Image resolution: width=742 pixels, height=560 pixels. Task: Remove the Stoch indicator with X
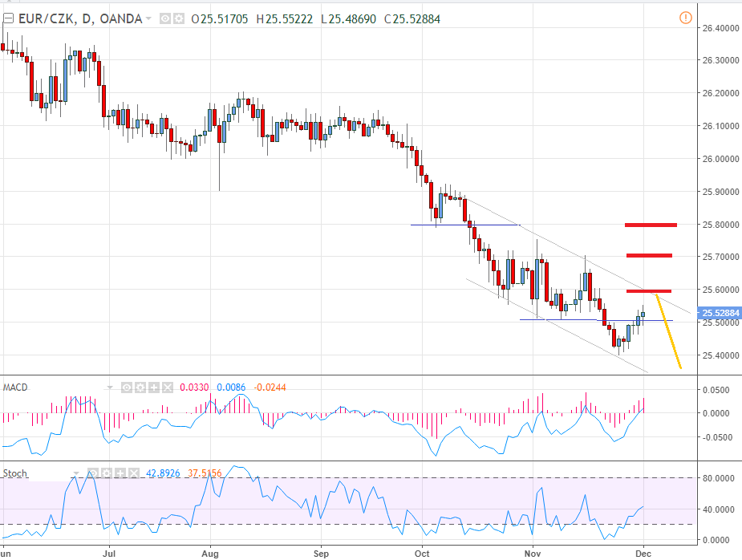click(134, 473)
